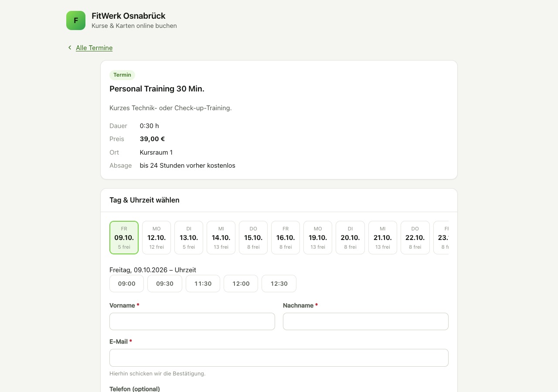Viewport: 558px width, 392px height.
Task: Pick the 12:00 time slot
Action: 241,284
